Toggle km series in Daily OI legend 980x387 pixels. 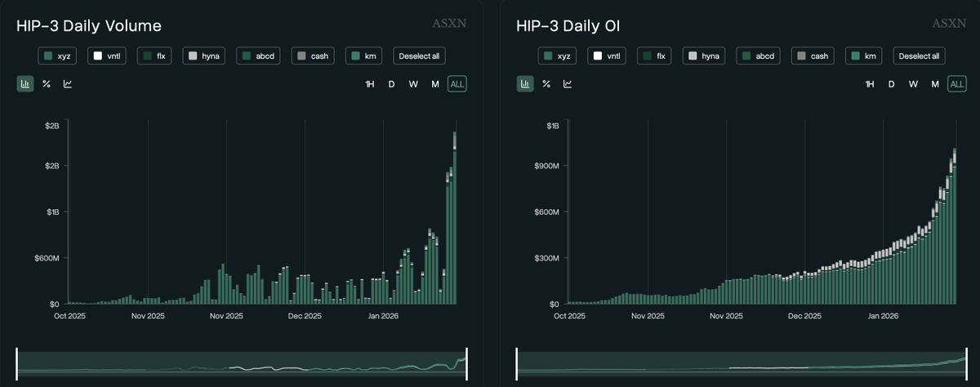(864, 56)
